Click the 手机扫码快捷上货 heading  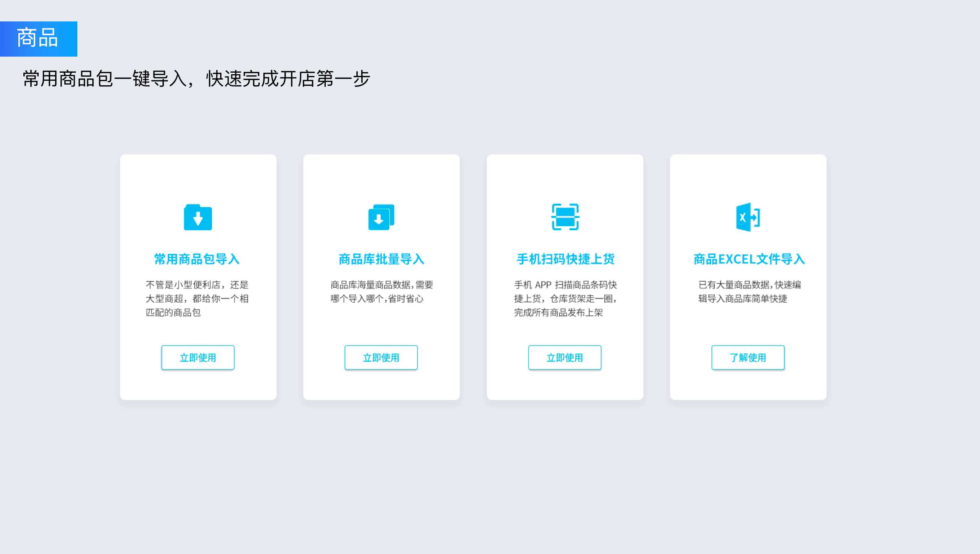[x=565, y=259]
